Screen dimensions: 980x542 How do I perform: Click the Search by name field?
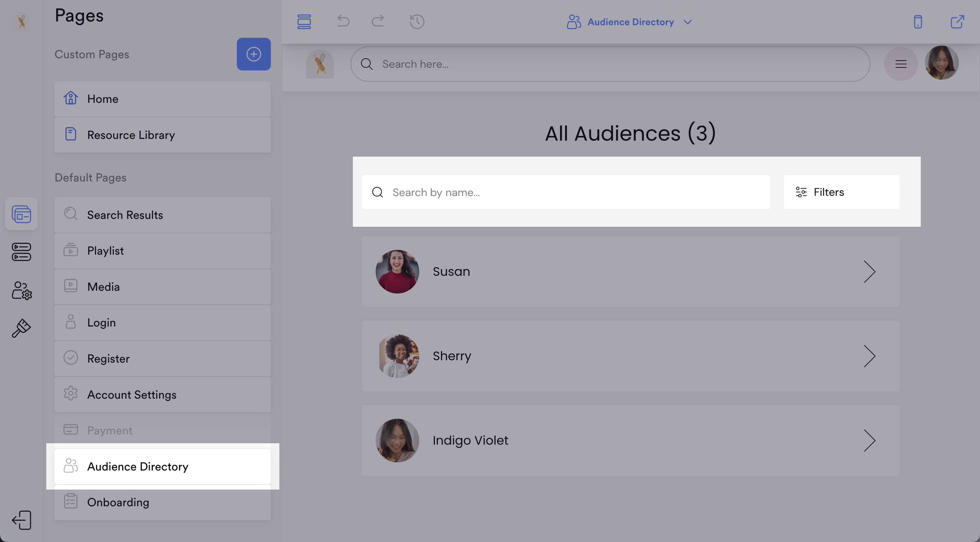pyautogui.click(x=566, y=192)
